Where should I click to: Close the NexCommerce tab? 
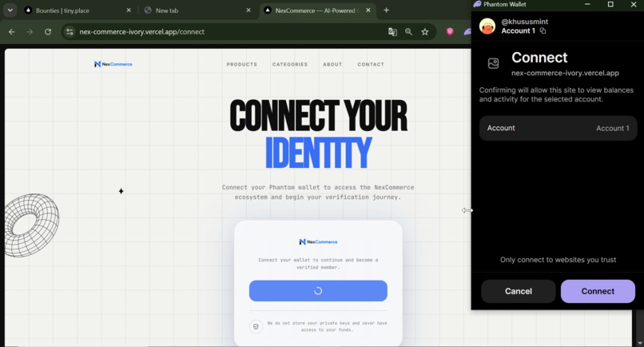pos(368,10)
